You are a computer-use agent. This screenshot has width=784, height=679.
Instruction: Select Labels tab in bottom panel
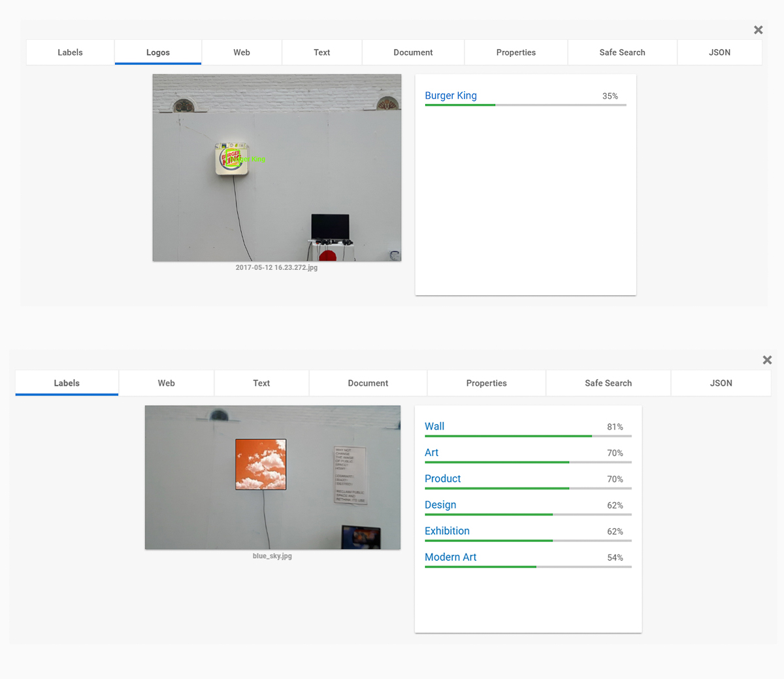click(x=67, y=383)
